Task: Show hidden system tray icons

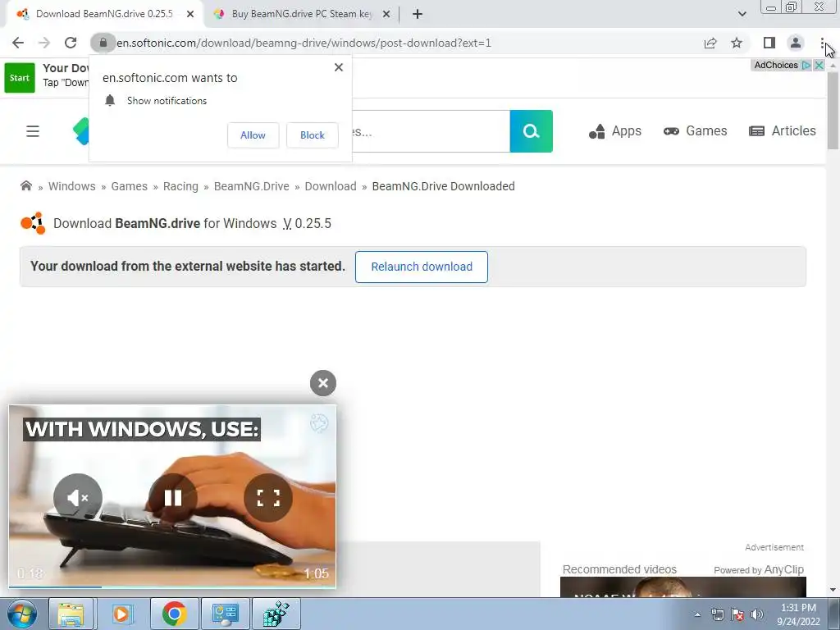Action: tap(697, 614)
